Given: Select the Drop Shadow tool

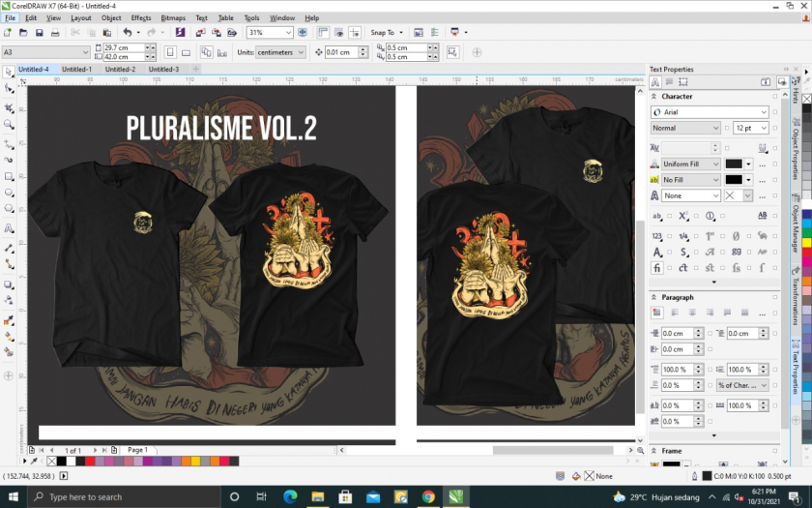Looking at the screenshot, I should click(9, 284).
